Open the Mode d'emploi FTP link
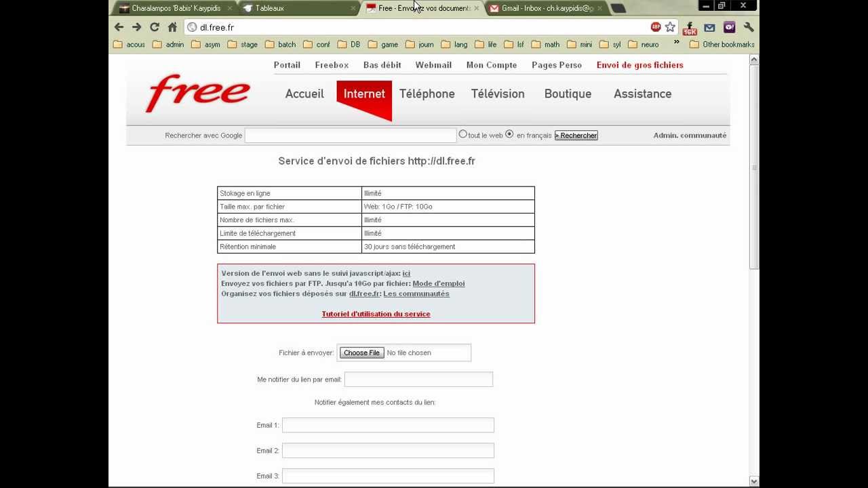 [x=439, y=283]
